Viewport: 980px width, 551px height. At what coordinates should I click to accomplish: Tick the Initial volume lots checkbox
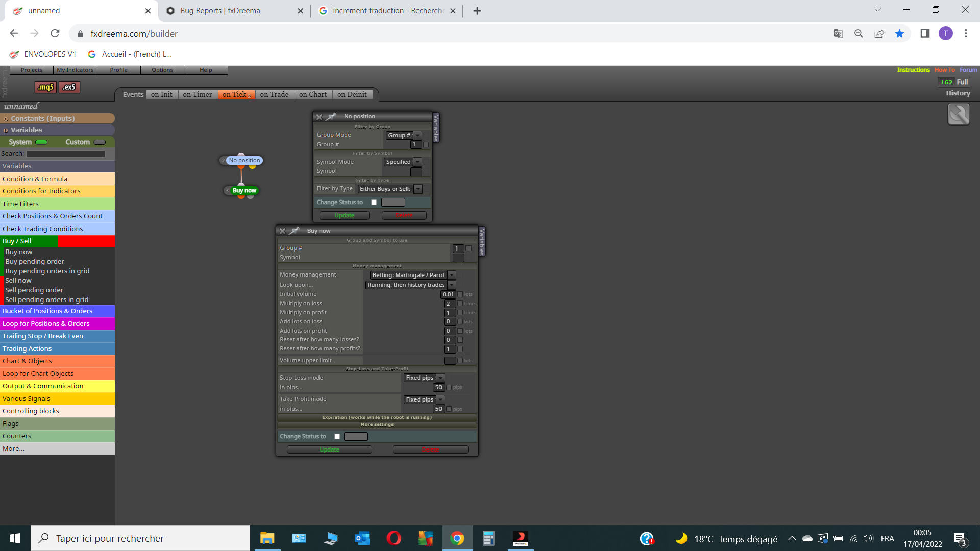coord(460,294)
